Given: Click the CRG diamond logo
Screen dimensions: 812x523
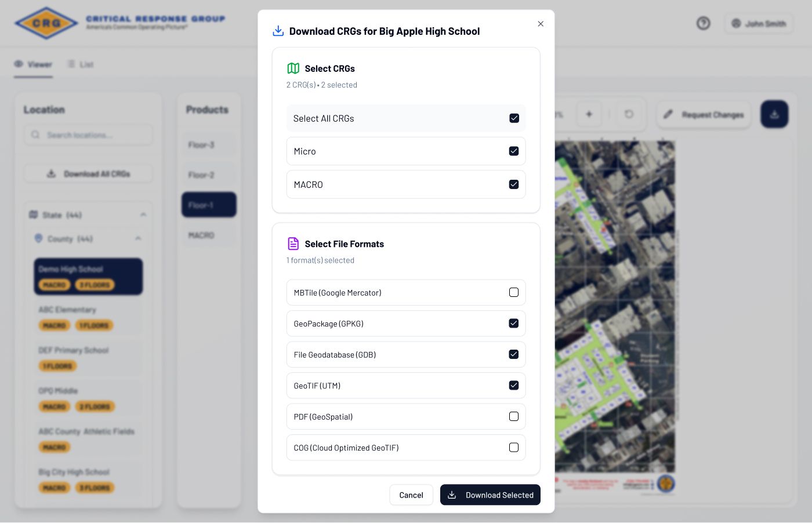Looking at the screenshot, I should click(46, 23).
